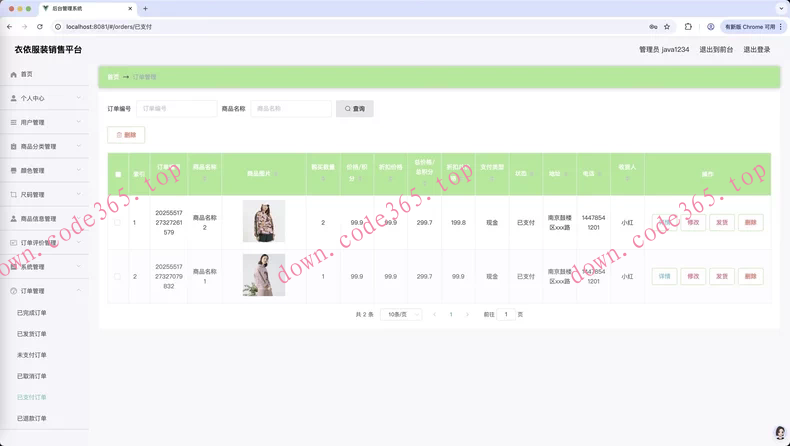Click the icon beside 尺码管理
This screenshot has width=790, height=446.
point(13,194)
